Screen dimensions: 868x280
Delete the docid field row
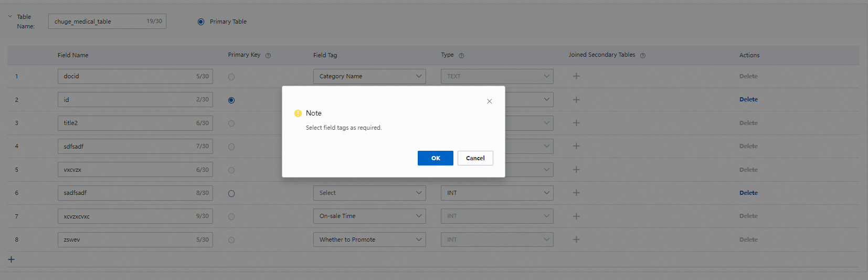tap(748, 76)
